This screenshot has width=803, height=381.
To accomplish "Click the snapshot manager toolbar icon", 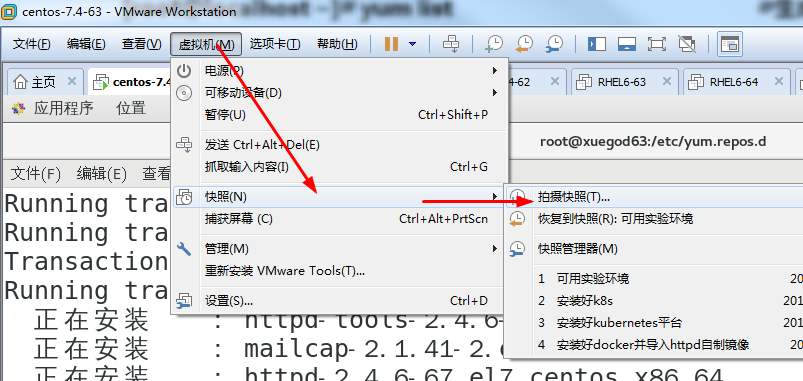I will coord(555,44).
